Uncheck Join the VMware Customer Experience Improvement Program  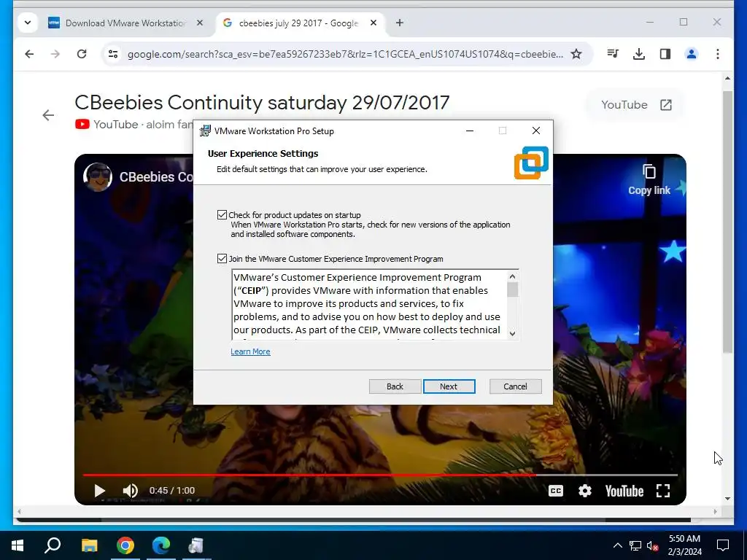point(222,259)
